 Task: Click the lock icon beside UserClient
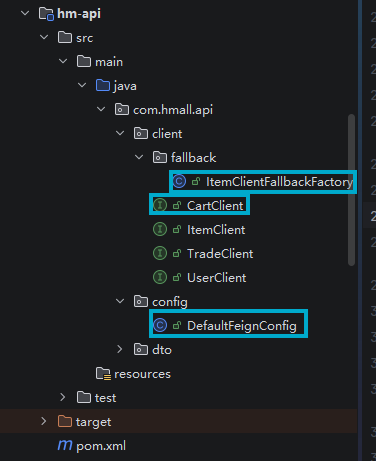[x=177, y=277]
